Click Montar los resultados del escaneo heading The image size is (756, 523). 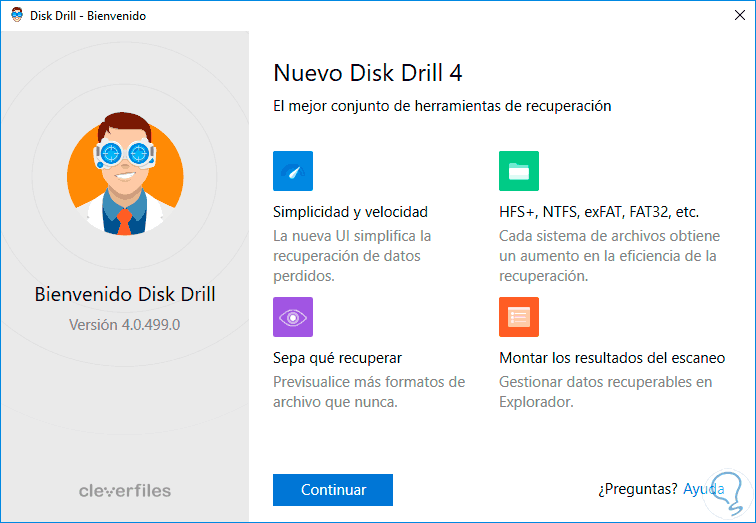pos(612,358)
